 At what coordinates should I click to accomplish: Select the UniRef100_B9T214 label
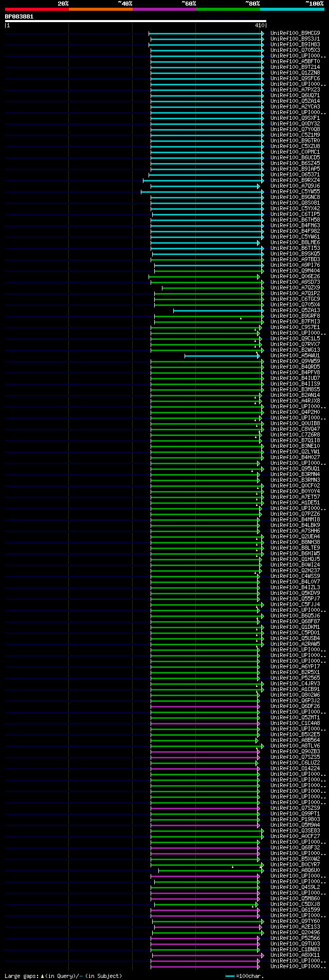click(x=295, y=67)
